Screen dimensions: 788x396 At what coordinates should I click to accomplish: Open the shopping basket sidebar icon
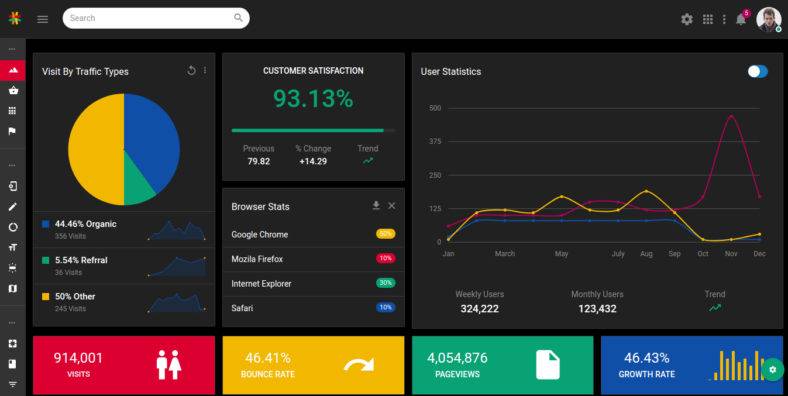[13, 90]
